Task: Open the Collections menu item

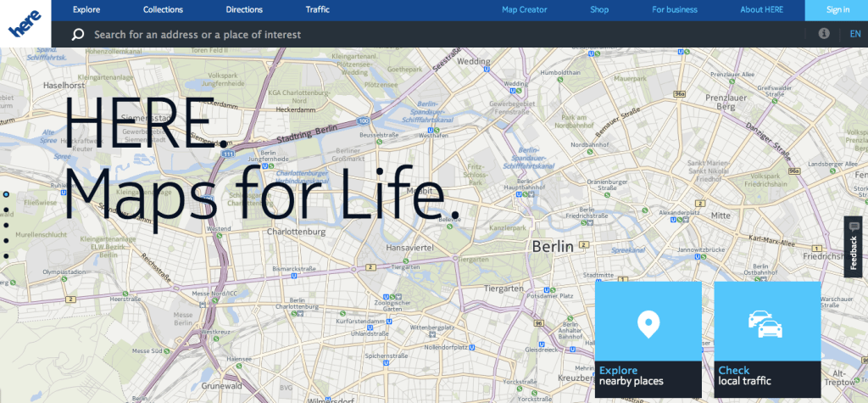Action: (163, 9)
